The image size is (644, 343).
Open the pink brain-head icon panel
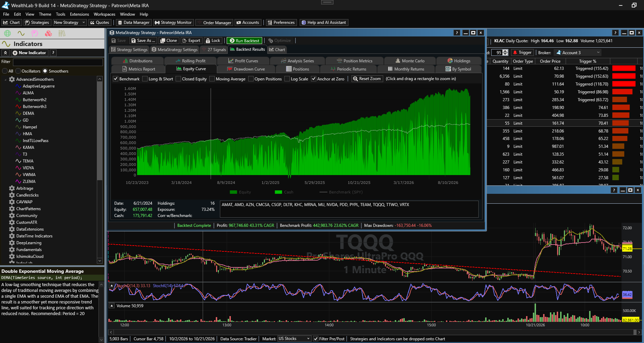(35, 33)
